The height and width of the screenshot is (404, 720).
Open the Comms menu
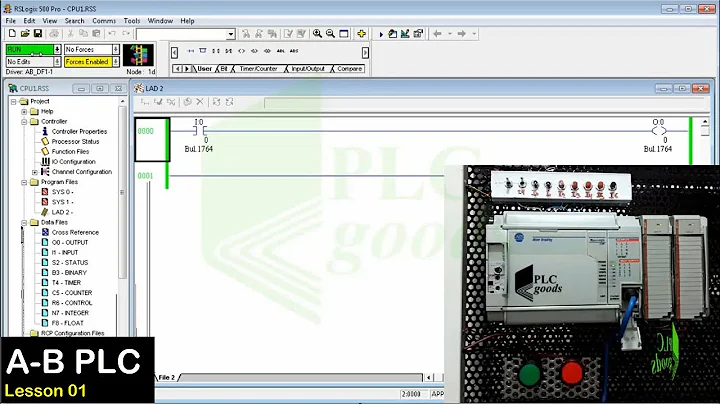104,21
